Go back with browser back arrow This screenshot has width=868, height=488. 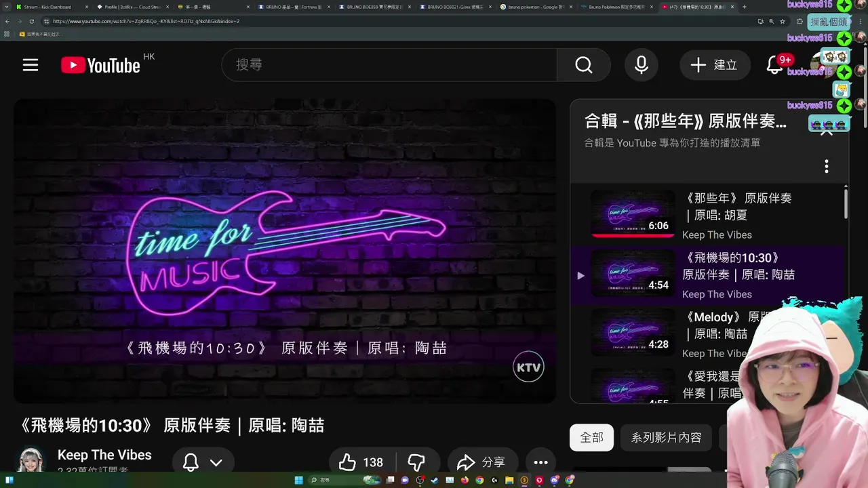pyautogui.click(x=7, y=21)
